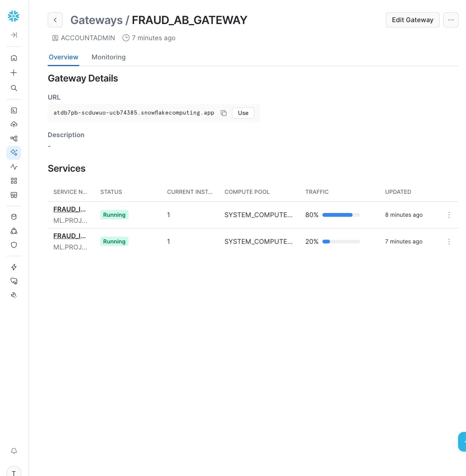The image size is (466, 476).
Task: Open the ellipsis more options menu
Action: (x=451, y=20)
